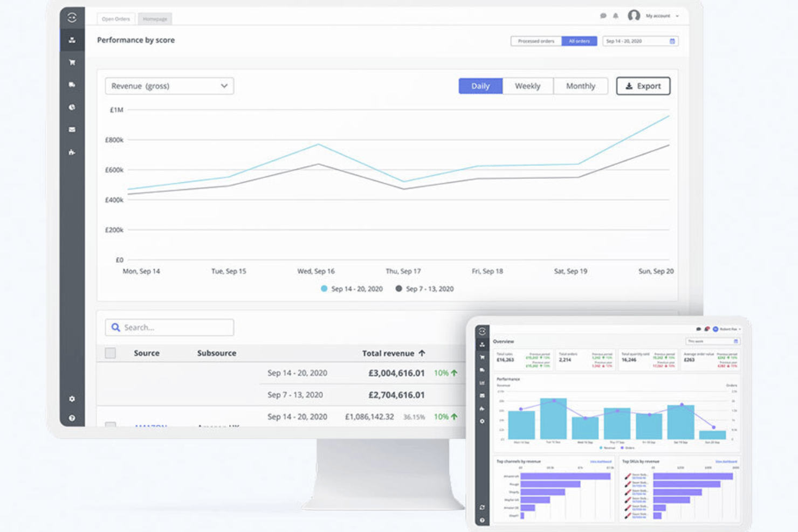Open the help question mark in the monitor sidebar
This screenshot has height=532, width=798.
click(72, 418)
